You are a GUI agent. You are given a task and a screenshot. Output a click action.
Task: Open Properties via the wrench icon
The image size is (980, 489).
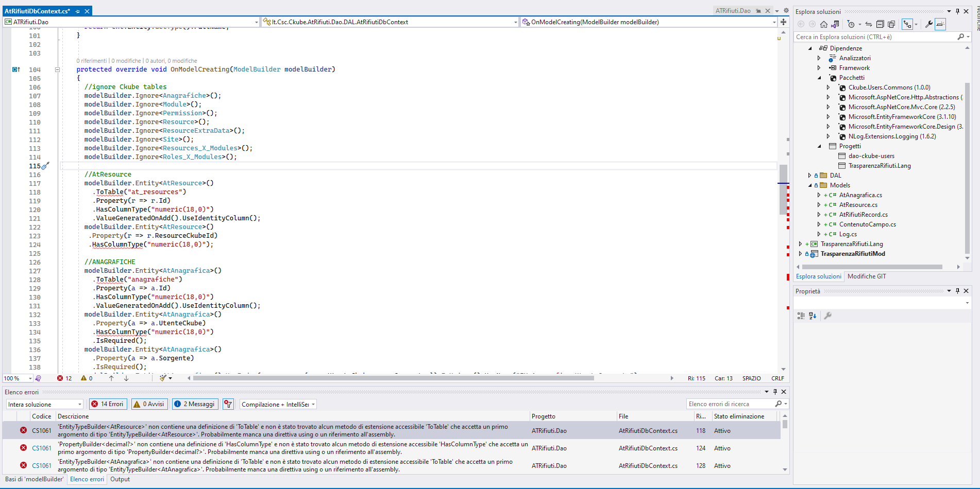tap(928, 24)
